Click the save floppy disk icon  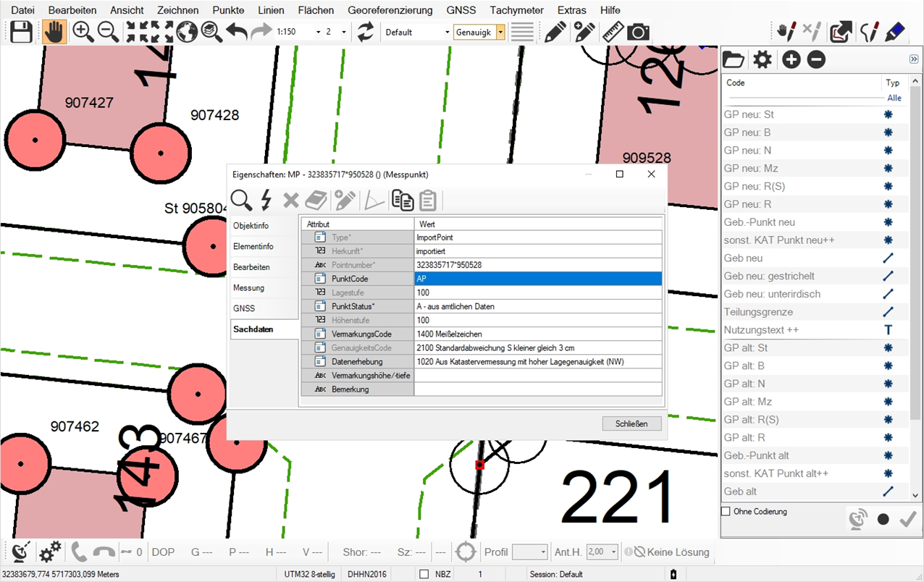(21, 32)
